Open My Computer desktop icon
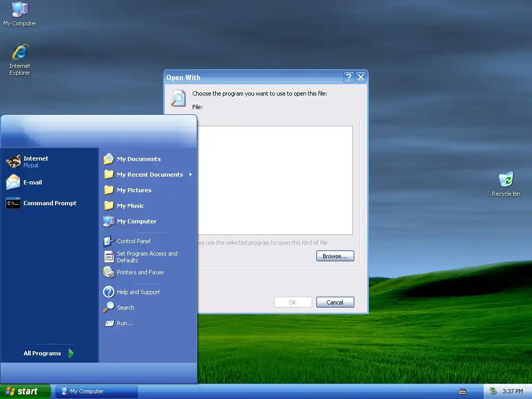Image resolution: width=532 pixels, height=399 pixels. point(20,9)
